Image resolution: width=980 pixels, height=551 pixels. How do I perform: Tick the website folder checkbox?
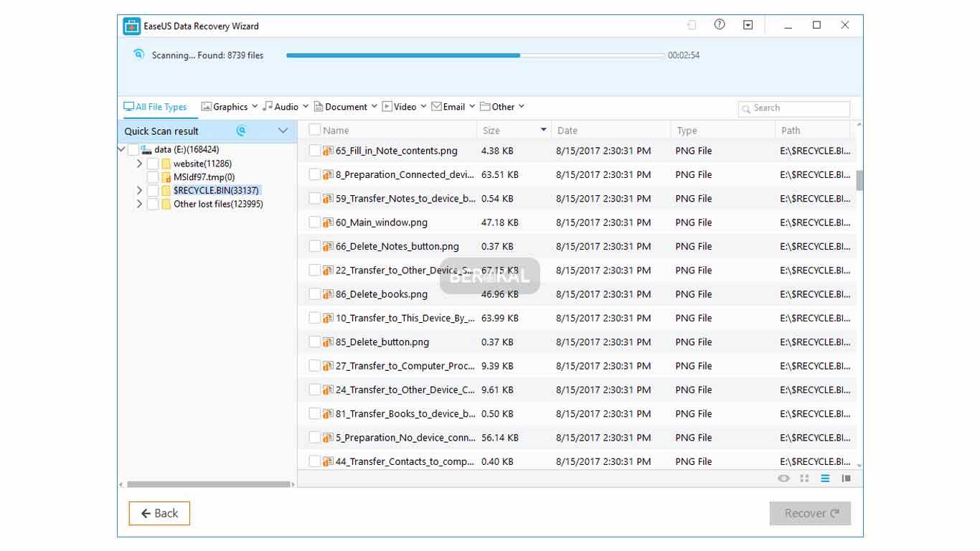click(x=153, y=164)
